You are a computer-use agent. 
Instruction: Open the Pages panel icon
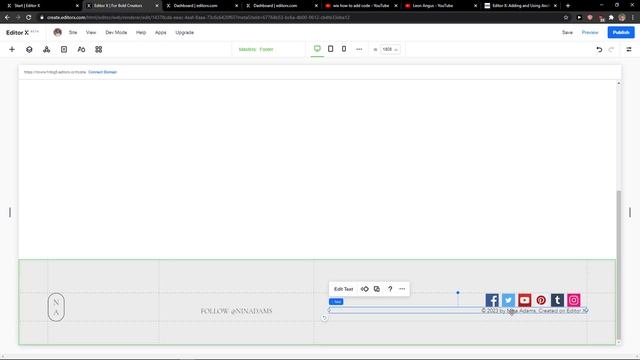(64, 49)
